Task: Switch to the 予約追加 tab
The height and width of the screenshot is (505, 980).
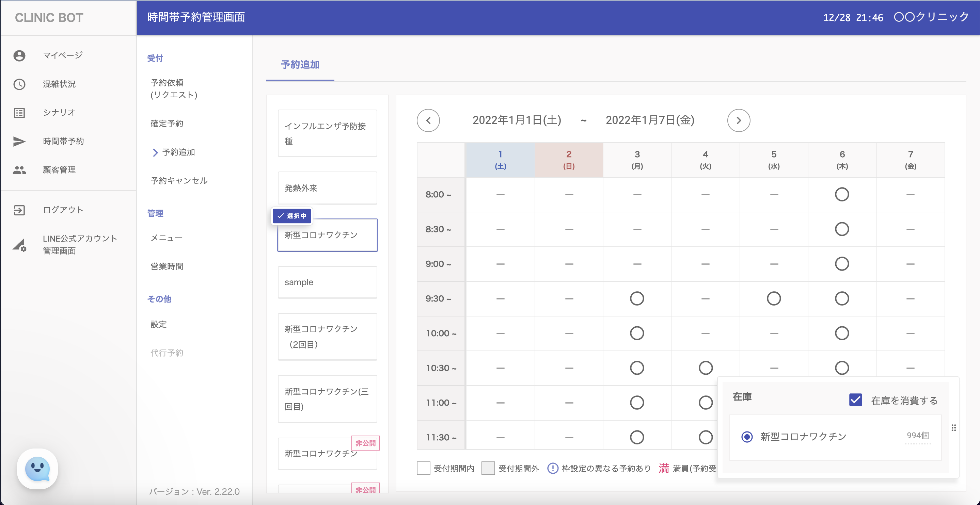Action: tap(300, 65)
